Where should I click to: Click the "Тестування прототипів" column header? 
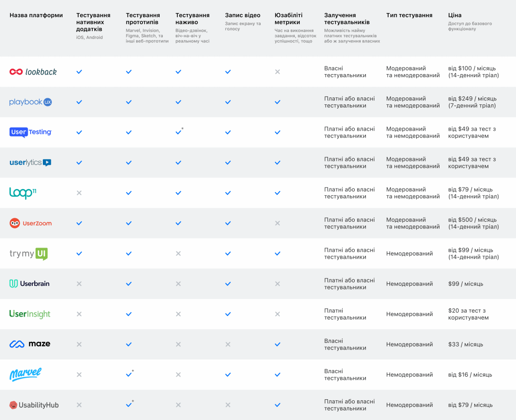(x=143, y=19)
